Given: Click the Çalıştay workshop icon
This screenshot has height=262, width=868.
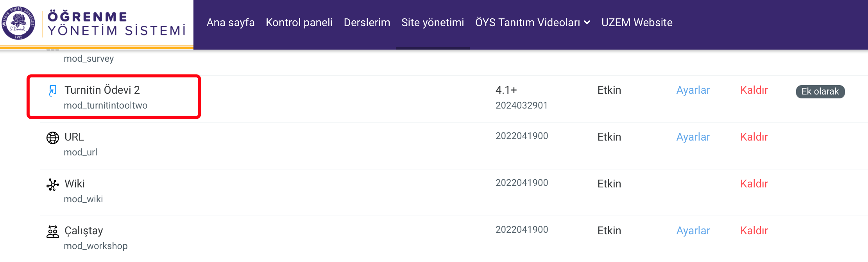Looking at the screenshot, I should [x=53, y=231].
